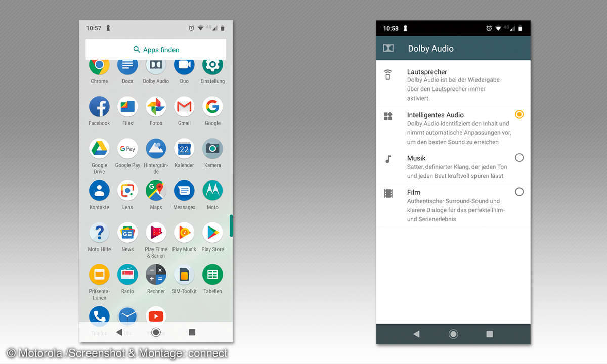Open Play Filme & Serien app
607x364 pixels.
(156, 233)
